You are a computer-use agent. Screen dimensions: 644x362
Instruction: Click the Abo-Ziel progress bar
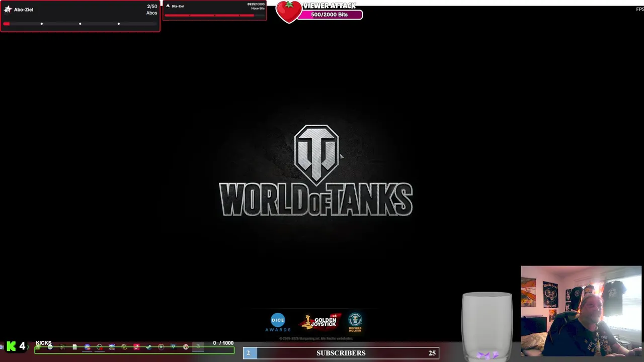click(80, 24)
